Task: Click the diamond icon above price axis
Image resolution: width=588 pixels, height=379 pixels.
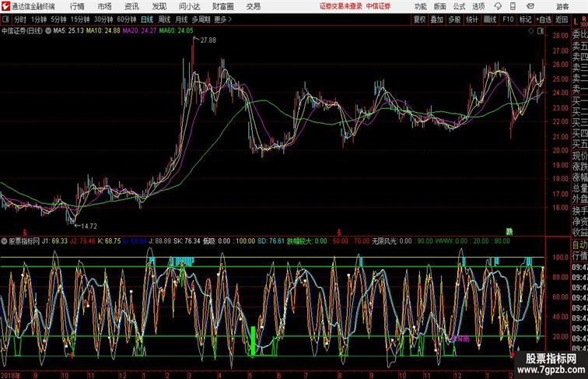Action: point(530,32)
